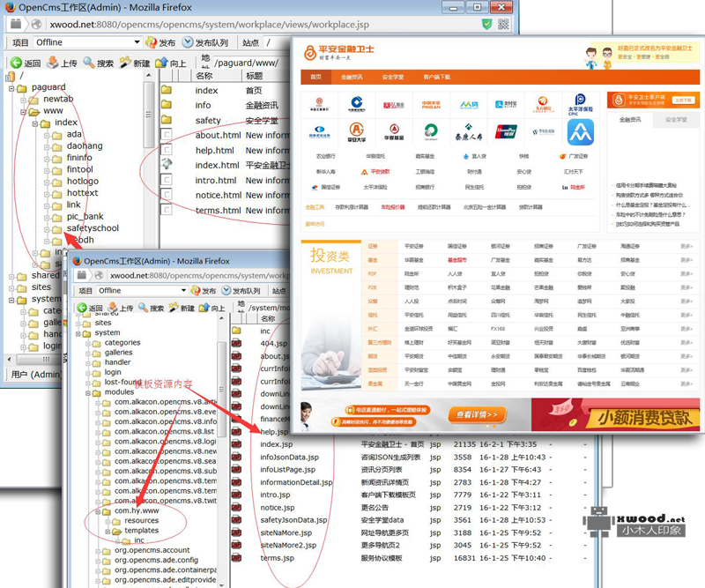Click the globe site-info icon in the upper address bar
Viewport: 705px width, 588px height.
(36, 24)
